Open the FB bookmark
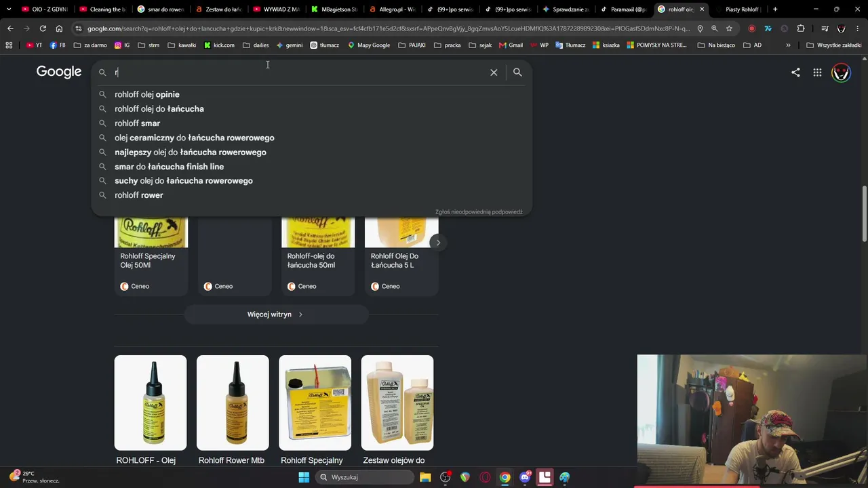 tap(58, 45)
